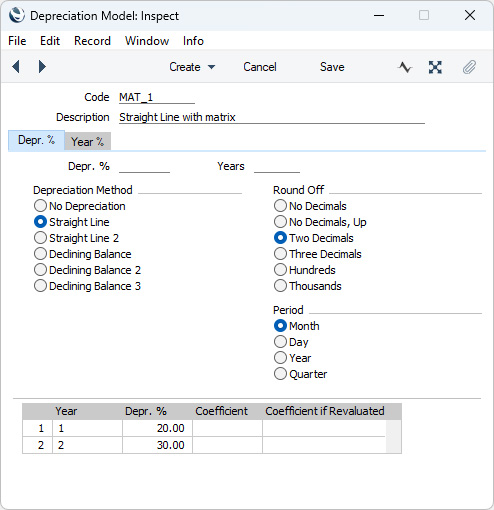
Task: Minimize the Depreciation Model window
Action: coord(379,15)
